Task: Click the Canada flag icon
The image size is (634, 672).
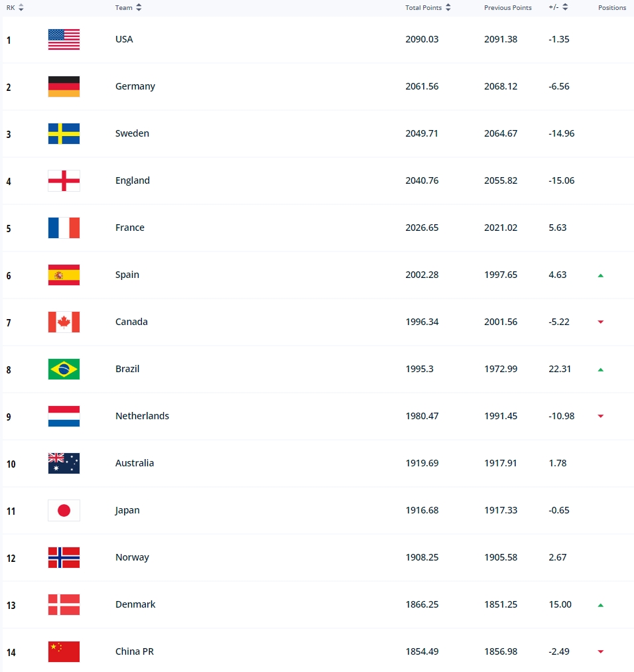Action: tap(64, 322)
